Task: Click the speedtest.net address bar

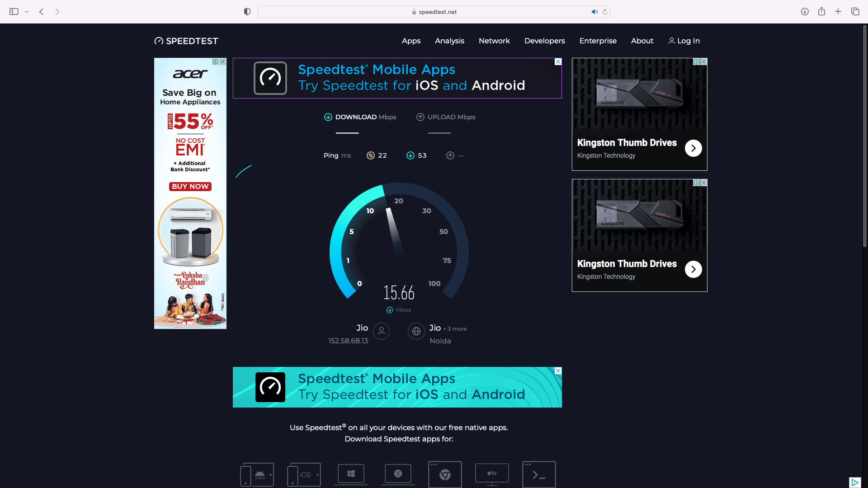Action: [434, 12]
